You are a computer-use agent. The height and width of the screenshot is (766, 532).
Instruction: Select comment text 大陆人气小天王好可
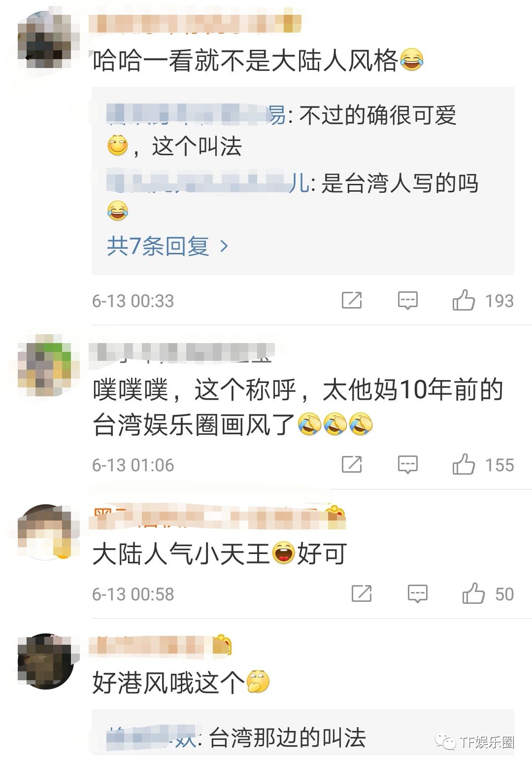pyautogui.click(x=220, y=554)
